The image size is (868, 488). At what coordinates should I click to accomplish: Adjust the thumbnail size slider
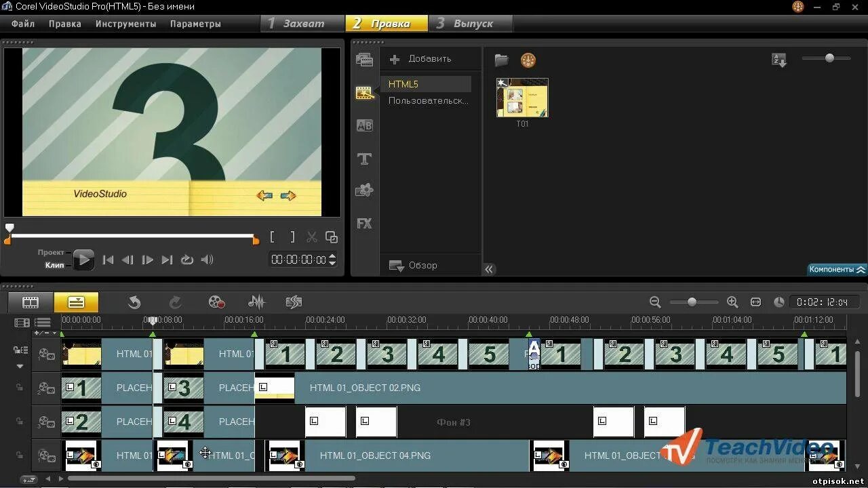[x=829, y=58]
